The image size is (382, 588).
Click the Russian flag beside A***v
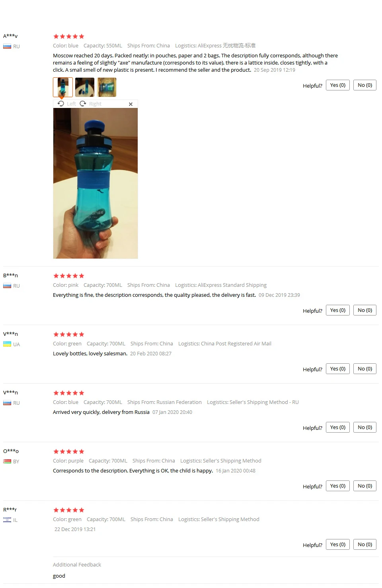(x=7, y=47)
